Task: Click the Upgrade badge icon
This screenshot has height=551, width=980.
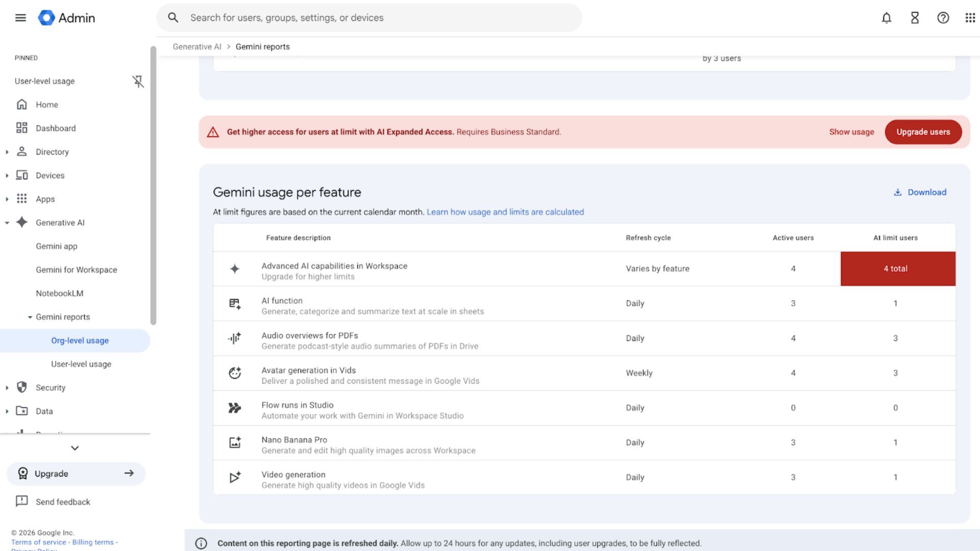Action: (22, 473)
